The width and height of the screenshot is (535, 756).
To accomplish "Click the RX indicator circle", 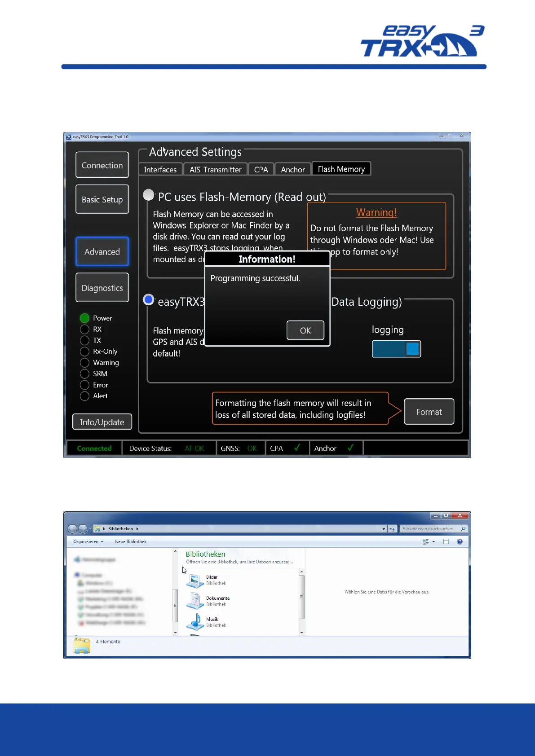I will pyautogui.click(x=84, y=329).
